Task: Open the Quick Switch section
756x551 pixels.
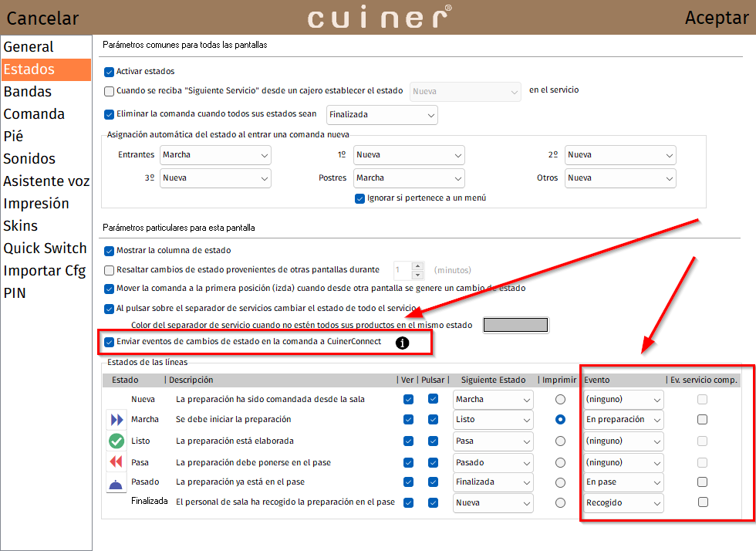Action: pos(46,248)
